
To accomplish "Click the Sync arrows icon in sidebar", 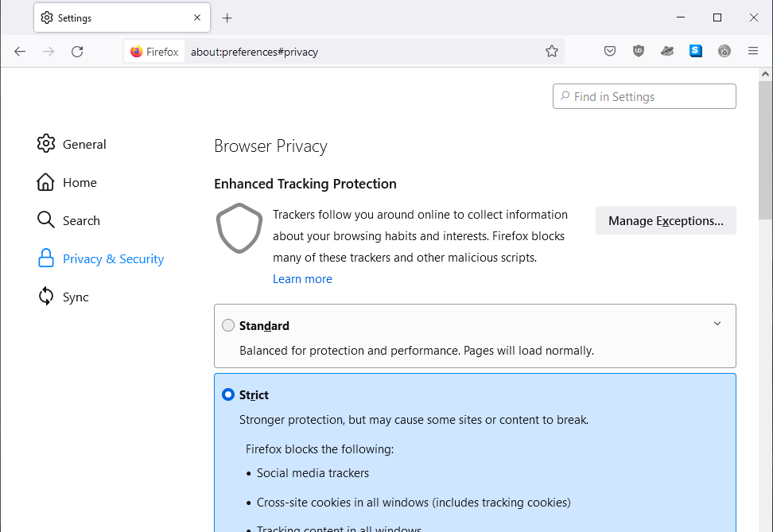I will point(46,297).
